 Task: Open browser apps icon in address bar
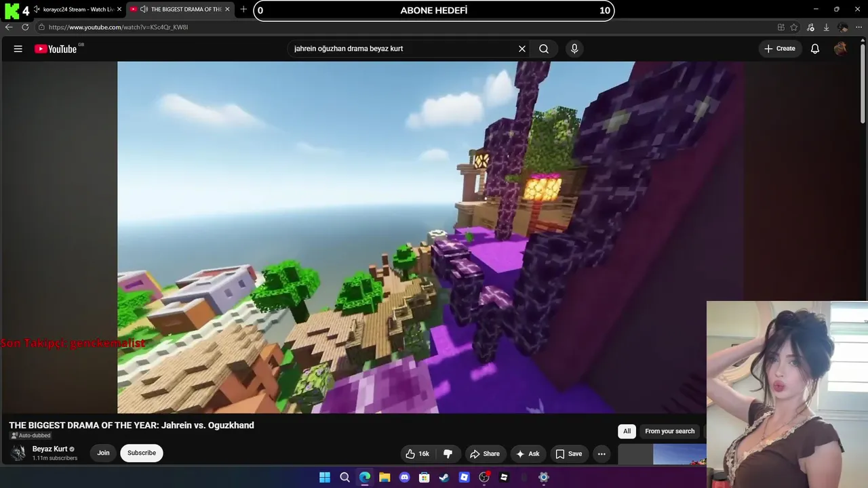click(x=781, y=27)
